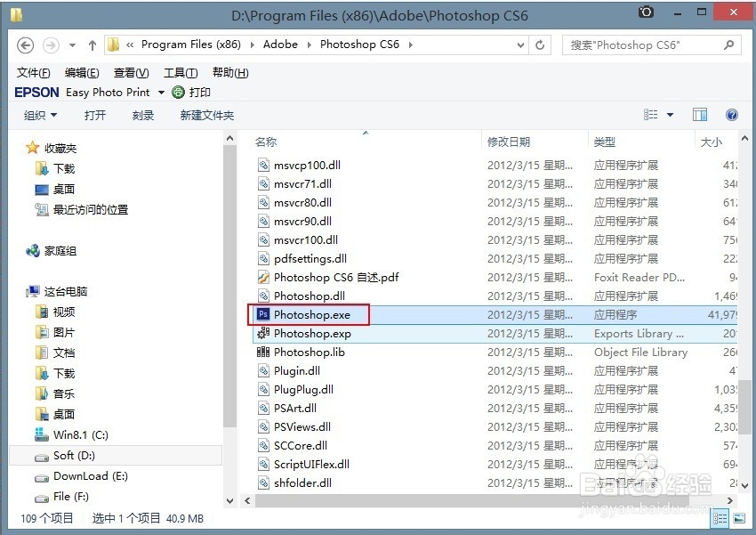Change view layout icon in toolbar
Image resolution: width=756 pixels, height=535 pixels.
click(x=650, y=114)
